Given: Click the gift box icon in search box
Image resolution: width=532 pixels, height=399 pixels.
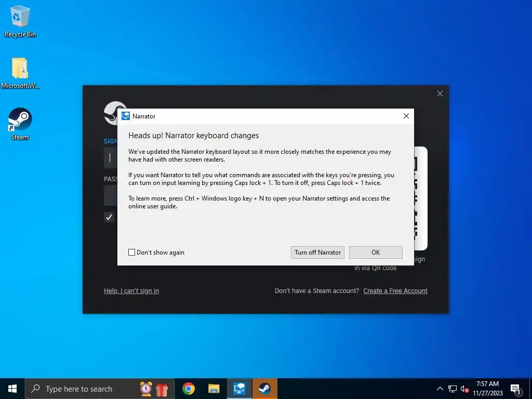Looking at the screenshot, I should (162, 390).
